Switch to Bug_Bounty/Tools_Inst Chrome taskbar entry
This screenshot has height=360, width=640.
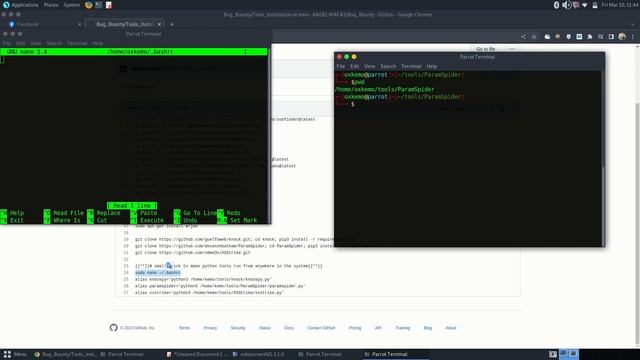(x=65, y=354)
